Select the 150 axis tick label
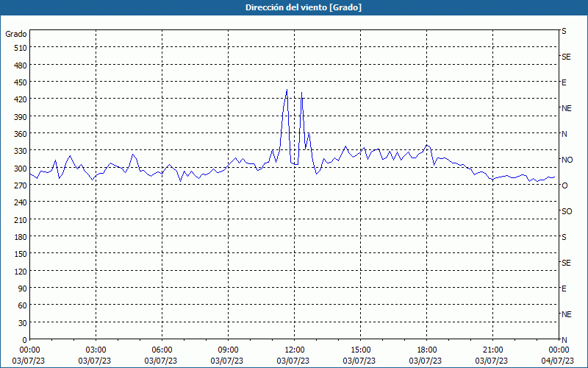 pos(21,254)
